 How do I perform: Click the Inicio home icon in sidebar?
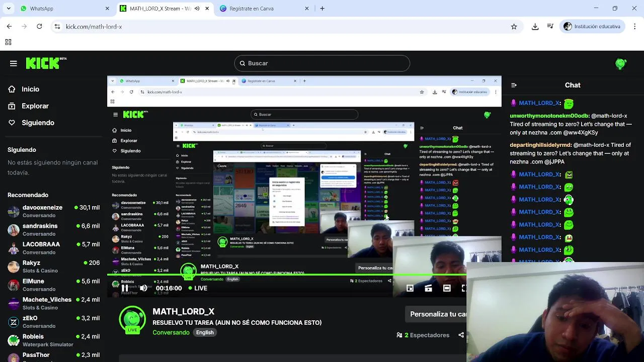tap(12, 89)
